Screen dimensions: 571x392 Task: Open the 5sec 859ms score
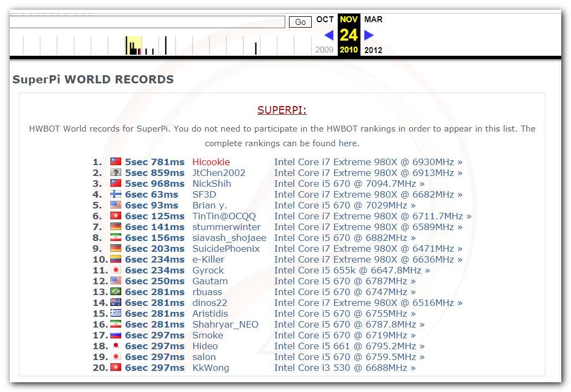coord(155,173)
